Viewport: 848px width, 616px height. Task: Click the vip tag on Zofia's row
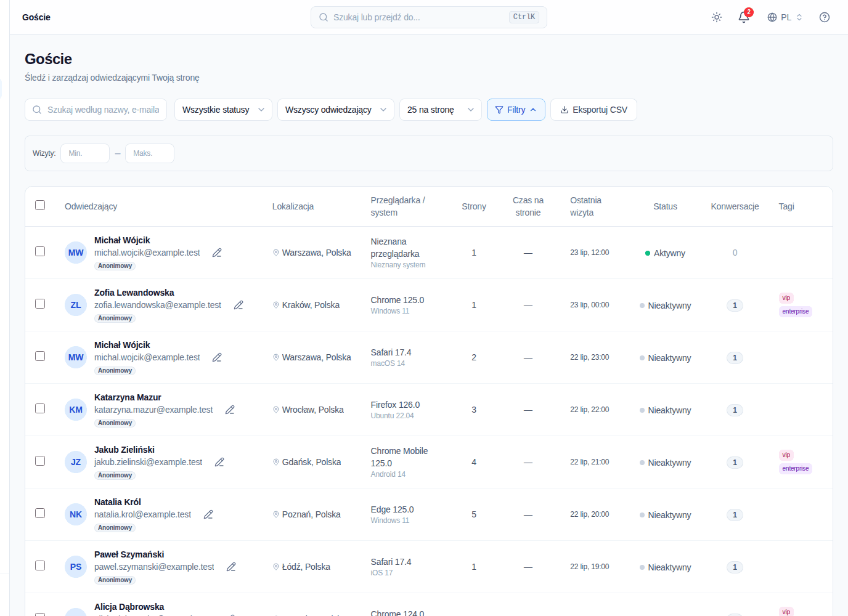(x=786, y=298)
